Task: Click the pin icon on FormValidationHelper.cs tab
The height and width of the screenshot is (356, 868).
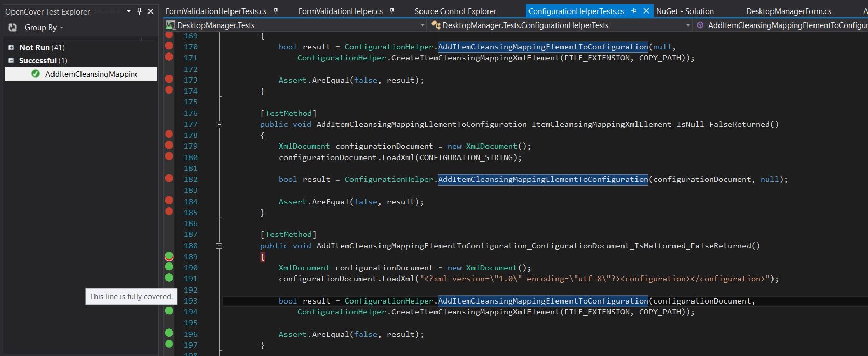Action: point(392,11)
